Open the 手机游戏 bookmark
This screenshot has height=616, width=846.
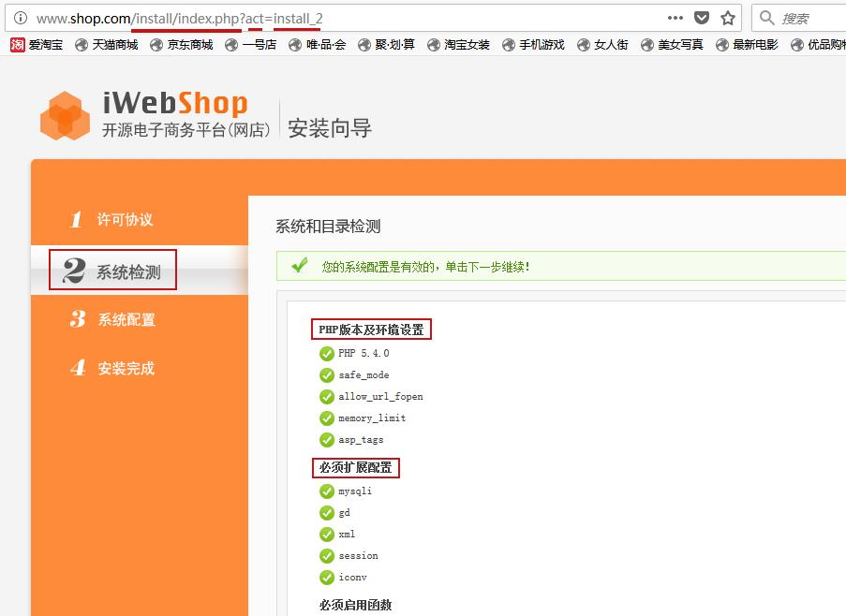pyautogui.click(x=533, y=45)
